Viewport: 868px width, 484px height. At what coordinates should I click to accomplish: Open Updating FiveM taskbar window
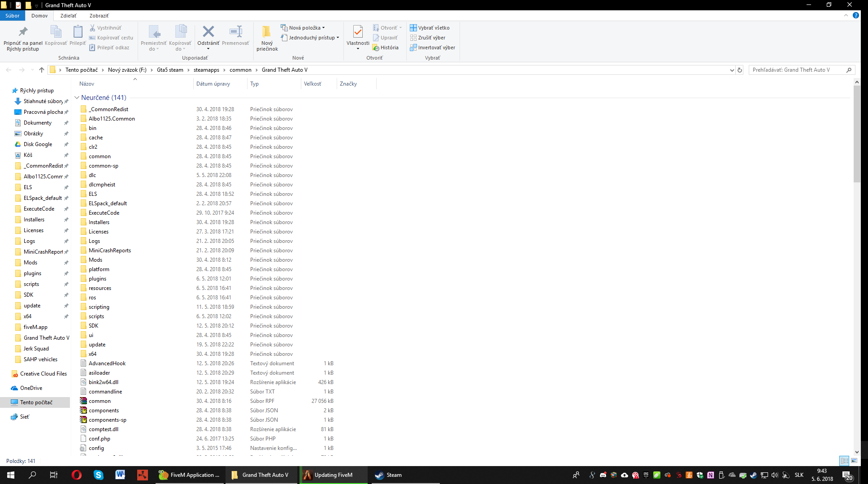point(333,475)
